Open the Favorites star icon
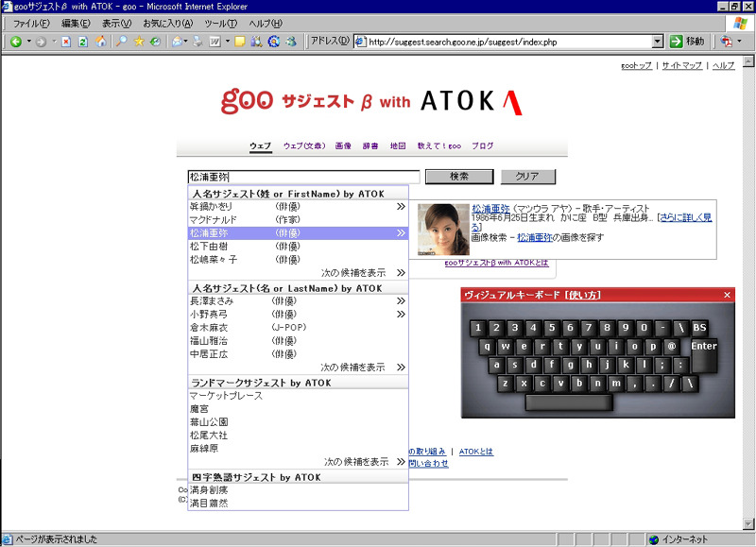Image resolution: width=756 pixels, height=547 pixels. [139, 42]
